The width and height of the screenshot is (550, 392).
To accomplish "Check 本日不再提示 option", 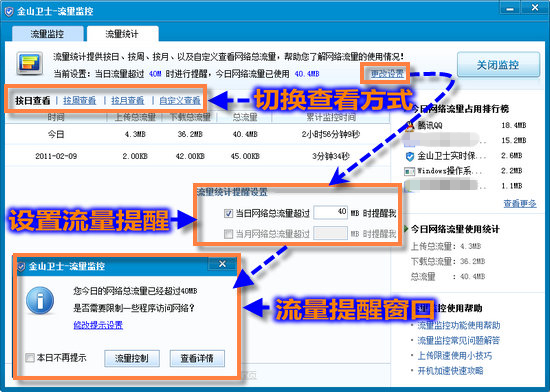I will [30, 358].
